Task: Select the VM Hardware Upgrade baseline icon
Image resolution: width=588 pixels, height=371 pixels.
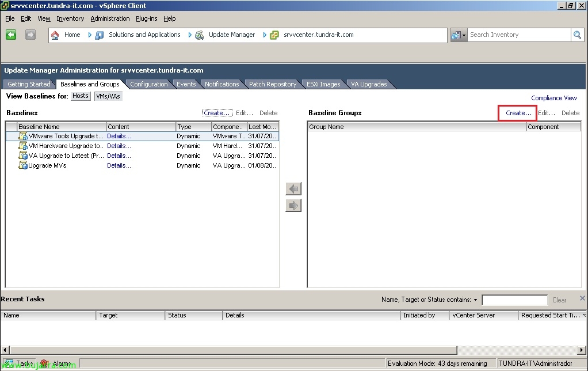Action: pyautogui.click(x=23, y=146)
